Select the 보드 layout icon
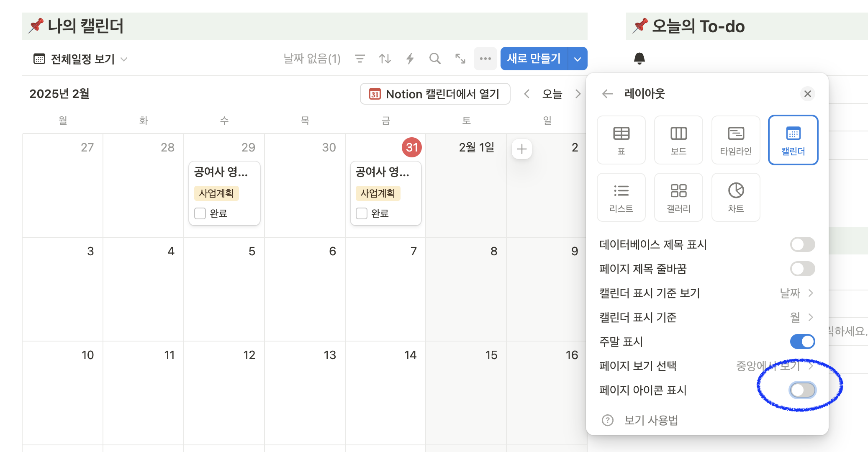This screenshot has height=452, width=868. point(678,140)
